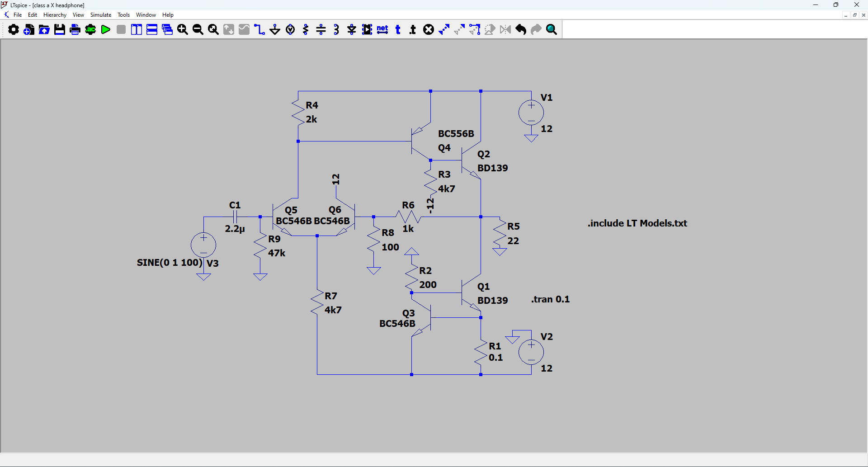
Task: Open the Help menu
Action: click(168, 15)
